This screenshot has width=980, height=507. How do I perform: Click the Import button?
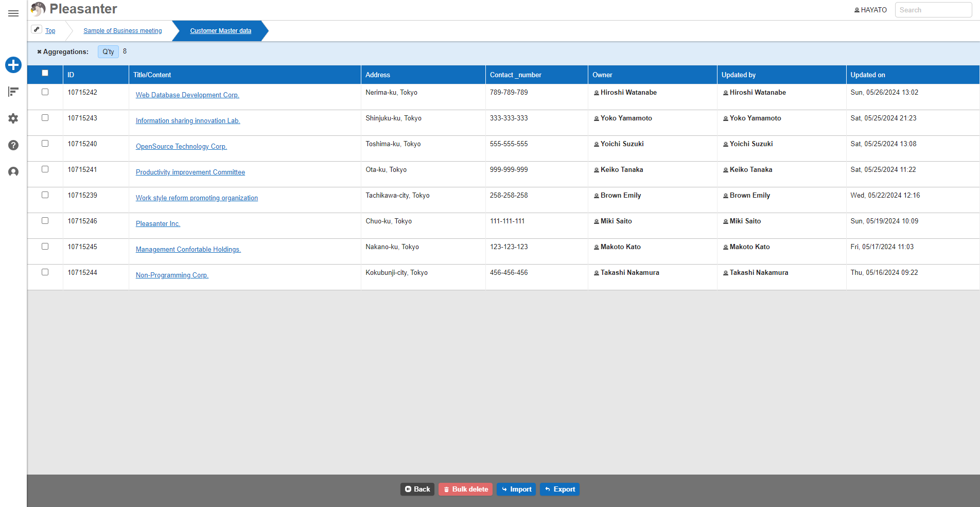tap(516, 489)
